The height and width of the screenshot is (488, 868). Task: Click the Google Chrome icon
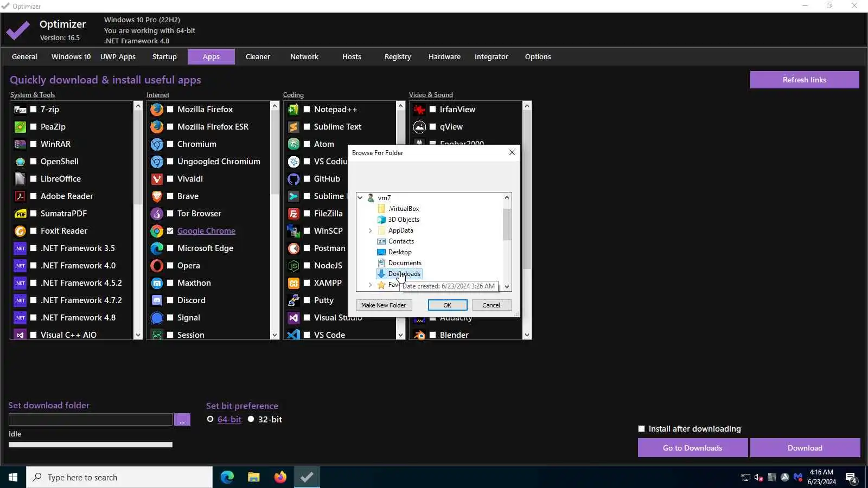tap(157, 231)
